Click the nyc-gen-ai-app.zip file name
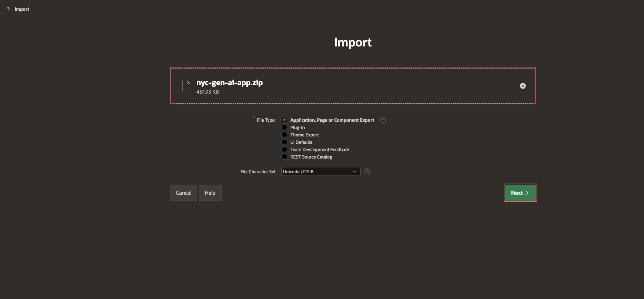 [x=229, y=83]
